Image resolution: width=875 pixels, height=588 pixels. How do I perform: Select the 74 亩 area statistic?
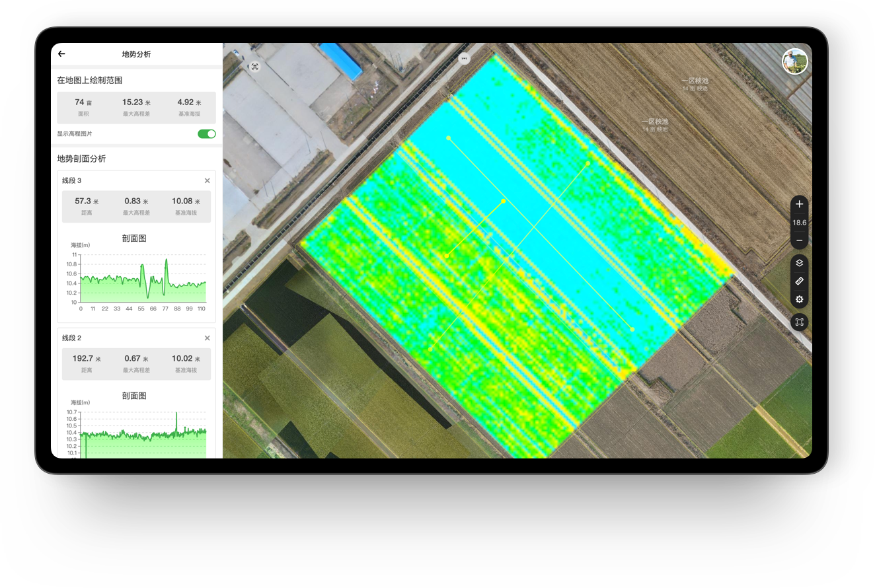click(83, 102)
